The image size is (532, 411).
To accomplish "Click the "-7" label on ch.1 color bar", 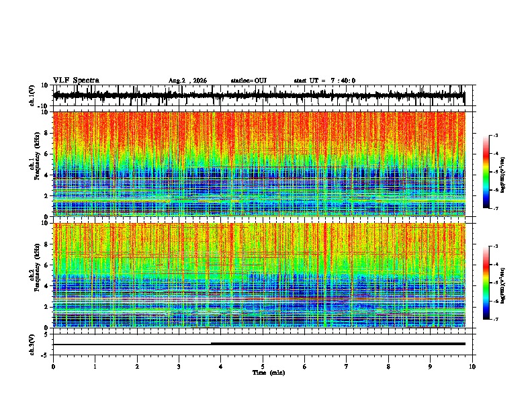I will pos(495,208).
